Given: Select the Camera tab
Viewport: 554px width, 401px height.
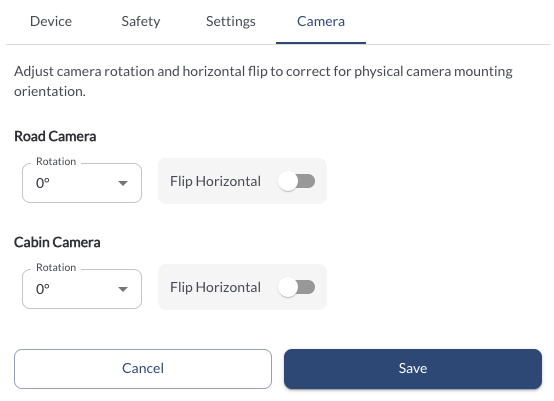Looking at the screenshot, I should 321,22.
